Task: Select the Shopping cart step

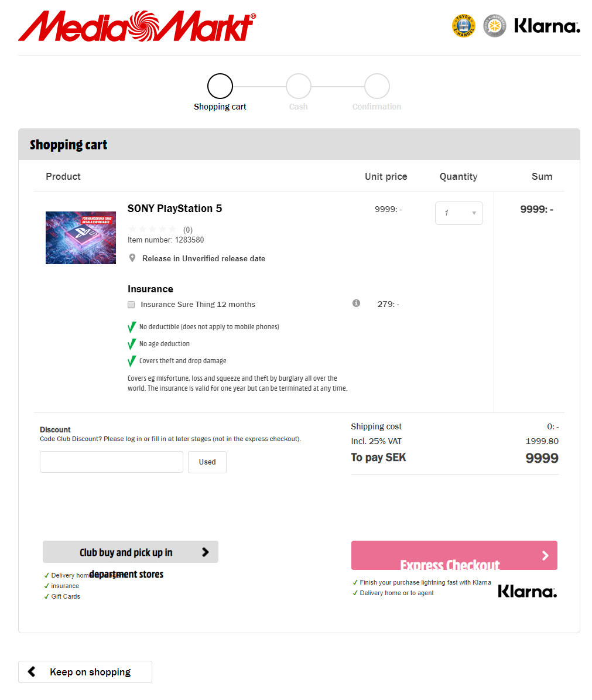Action: [x=220, y=86]
